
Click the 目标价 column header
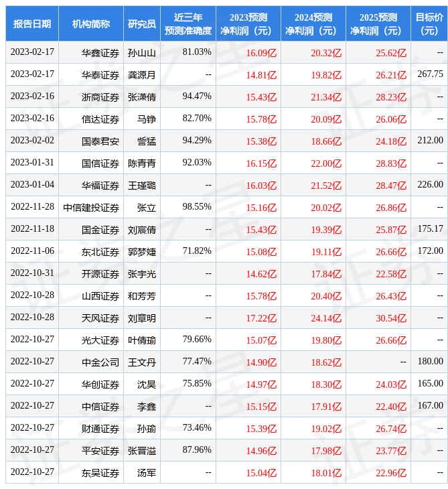[x=429, y=23]
